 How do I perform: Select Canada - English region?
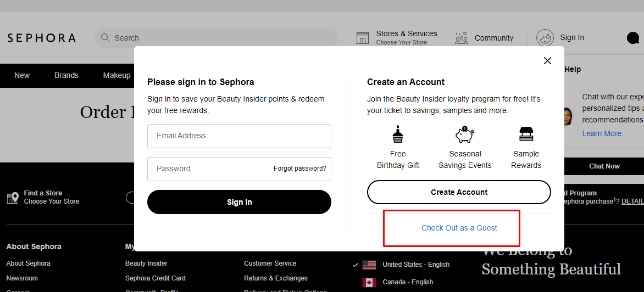[408, 282]
